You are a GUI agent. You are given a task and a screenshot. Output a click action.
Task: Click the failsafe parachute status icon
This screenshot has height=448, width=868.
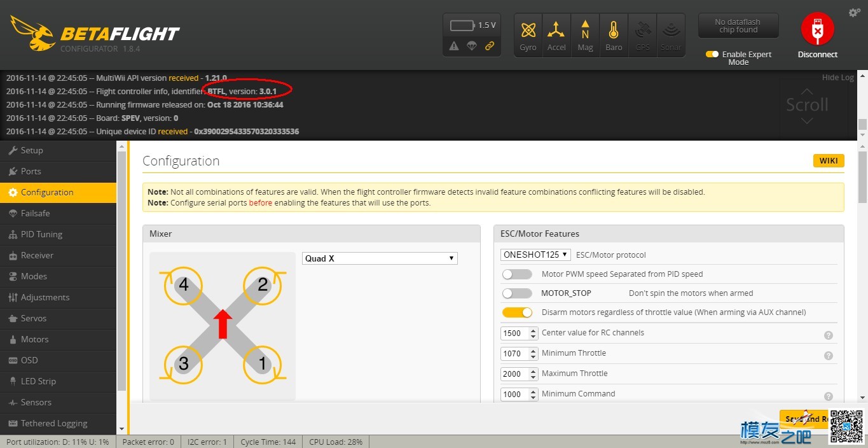pos(472,46)
